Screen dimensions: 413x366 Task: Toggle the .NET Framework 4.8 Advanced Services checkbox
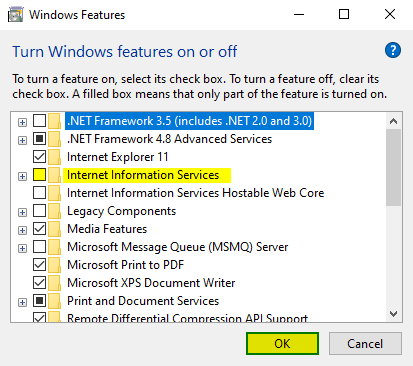point(39,139)
